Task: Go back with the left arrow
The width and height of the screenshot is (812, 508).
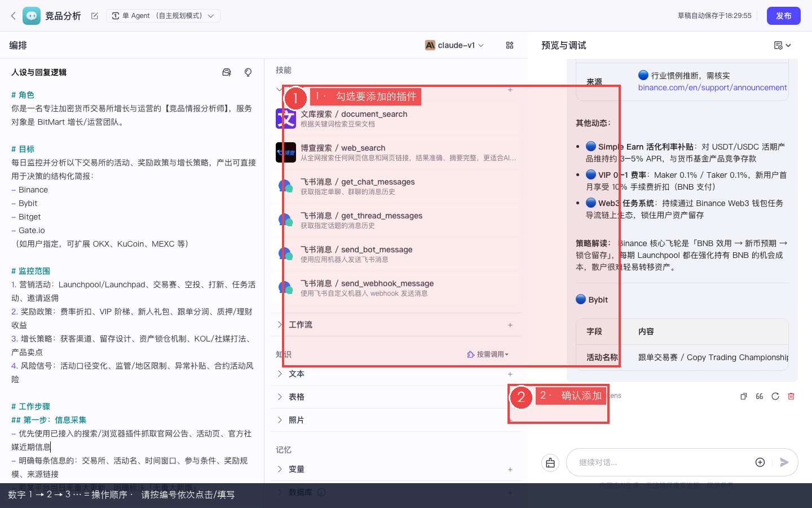Action: click(14, 16)
